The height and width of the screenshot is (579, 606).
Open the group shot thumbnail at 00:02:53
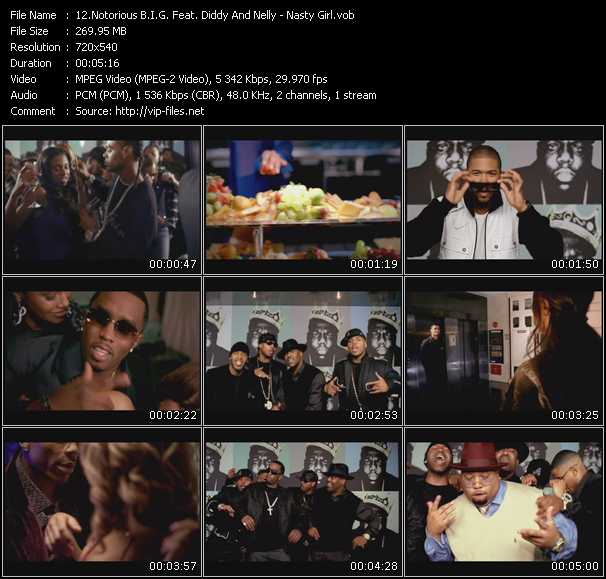click(303, 351)
